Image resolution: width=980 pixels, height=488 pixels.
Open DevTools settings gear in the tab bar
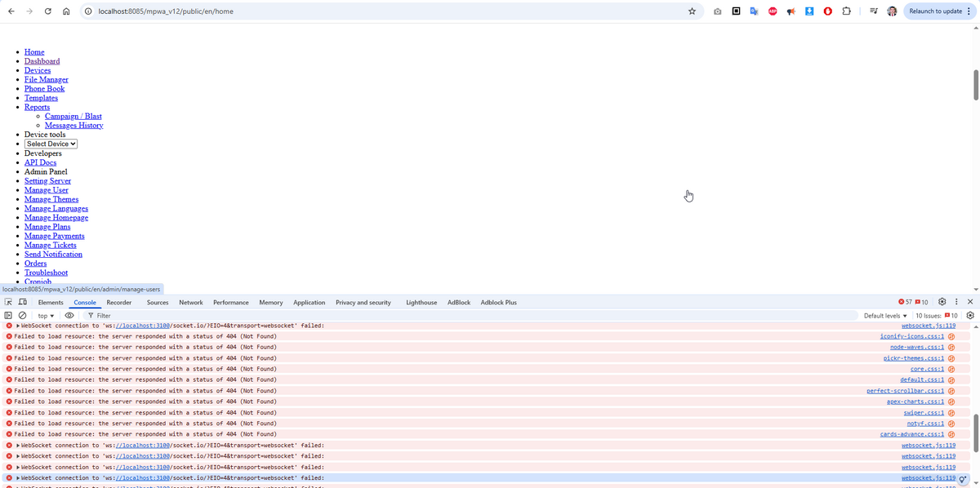pyautogui.click(x=942, y=302)
